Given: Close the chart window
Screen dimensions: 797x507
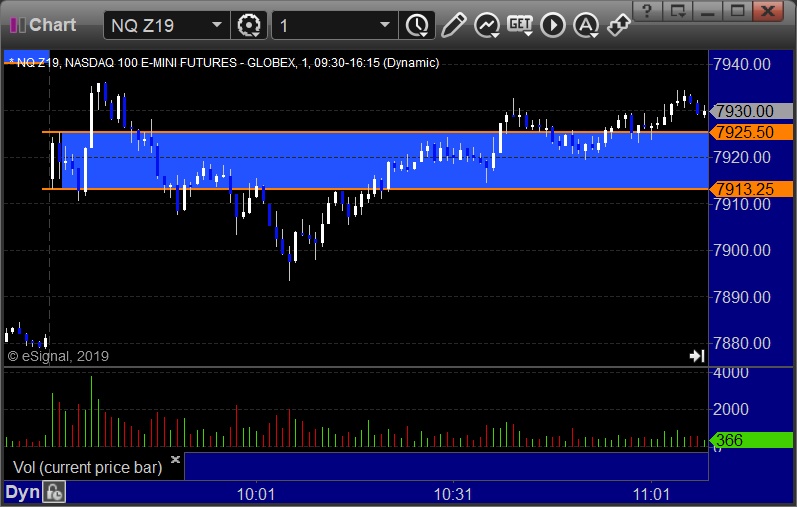Looking at the screenshot, I should (x=768, y=11).
